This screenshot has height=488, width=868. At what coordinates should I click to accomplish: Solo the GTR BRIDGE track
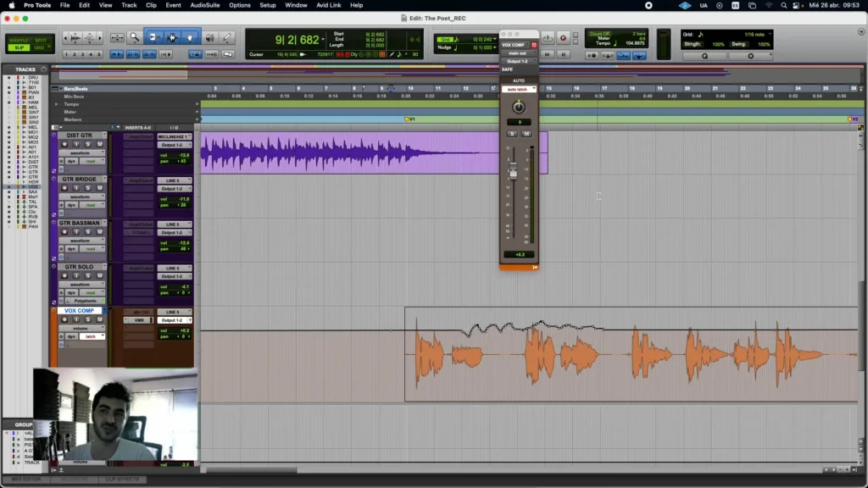87,188
